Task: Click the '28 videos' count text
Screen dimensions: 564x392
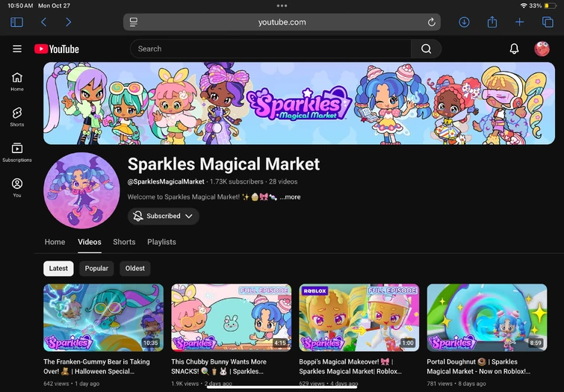Action: coord(283,181)
